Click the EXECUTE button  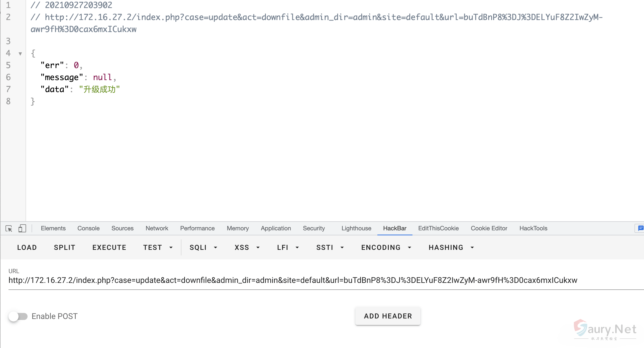(109, 247)
